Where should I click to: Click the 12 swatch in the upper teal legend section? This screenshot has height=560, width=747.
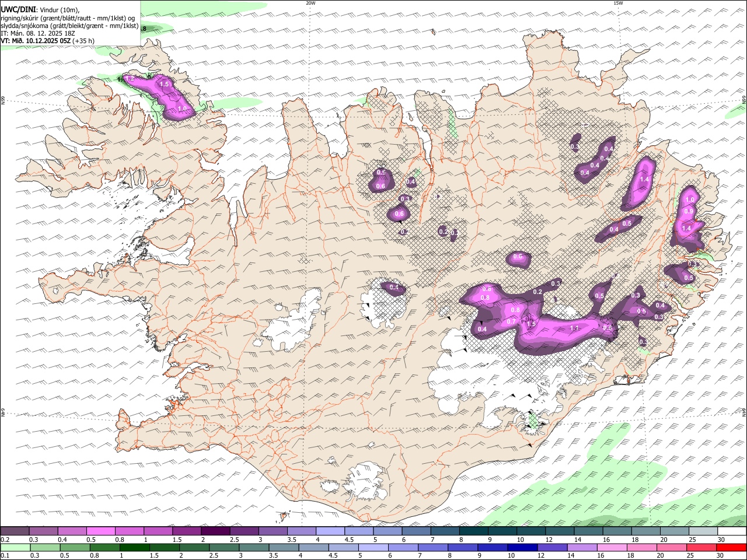click(x=560, y=531)
